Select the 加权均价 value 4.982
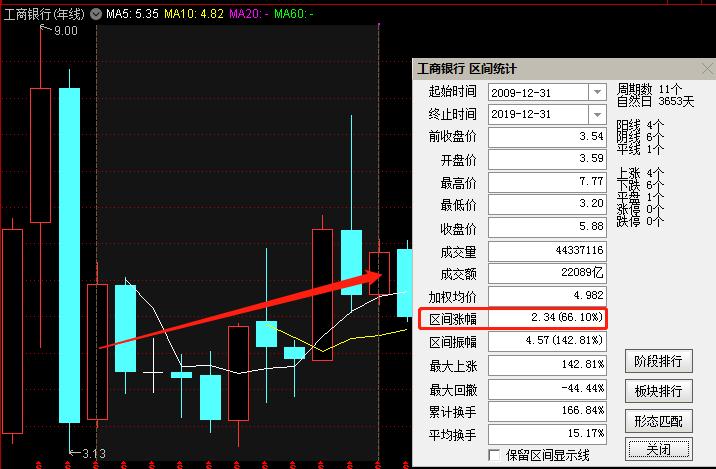This screenshot has height=469, width=716. [547, 296]
